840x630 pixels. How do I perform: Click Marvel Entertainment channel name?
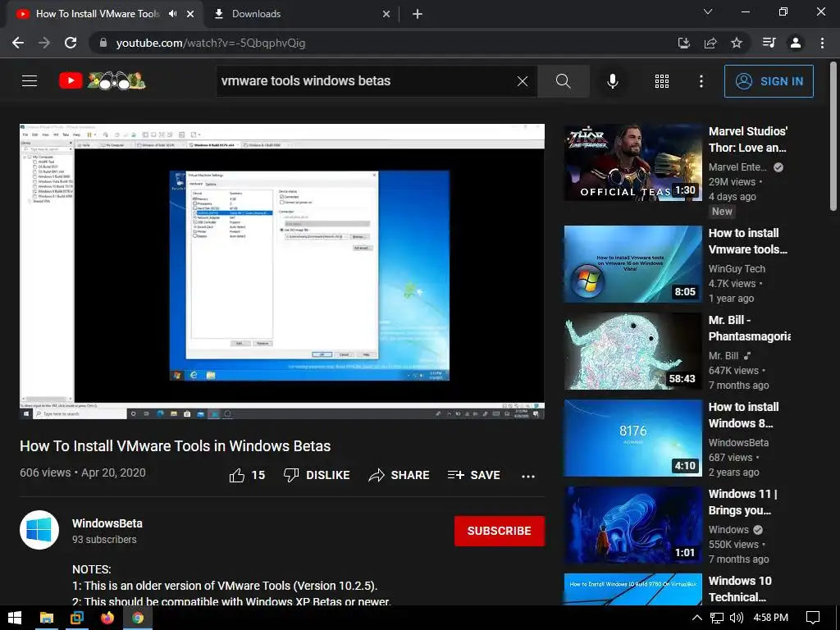click(x=737, y=167)
